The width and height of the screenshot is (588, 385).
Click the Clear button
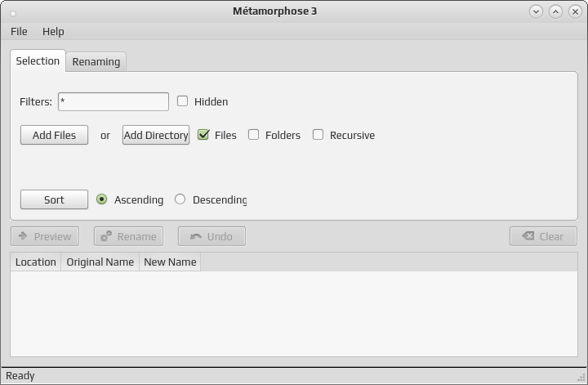(543, 236)
